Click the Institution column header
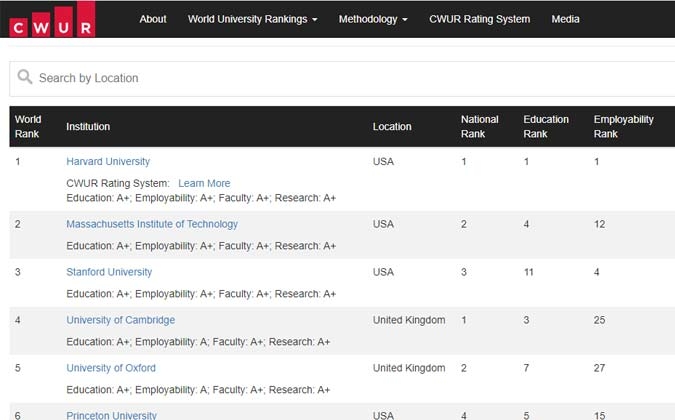This screenshot has height=420, width=675. point(88,127)
